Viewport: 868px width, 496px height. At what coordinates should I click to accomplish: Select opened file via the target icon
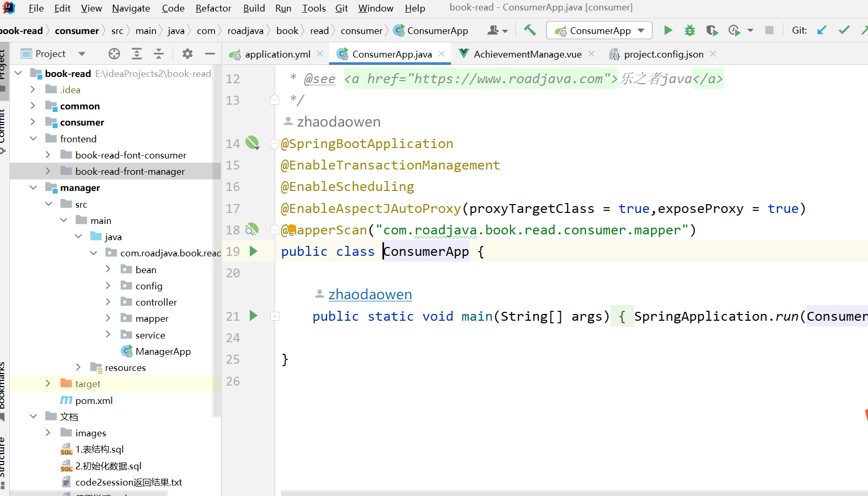point(114,54)
